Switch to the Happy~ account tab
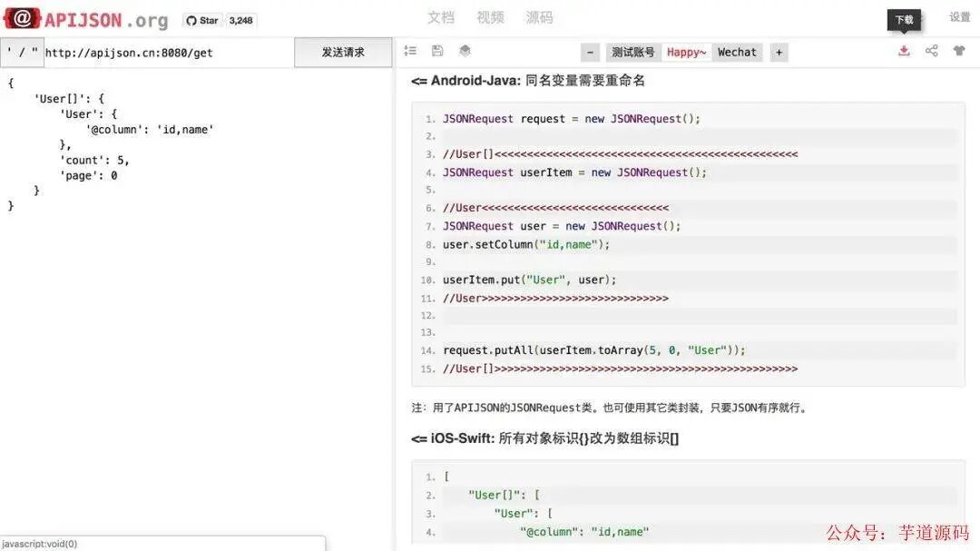 coord(686,53)
